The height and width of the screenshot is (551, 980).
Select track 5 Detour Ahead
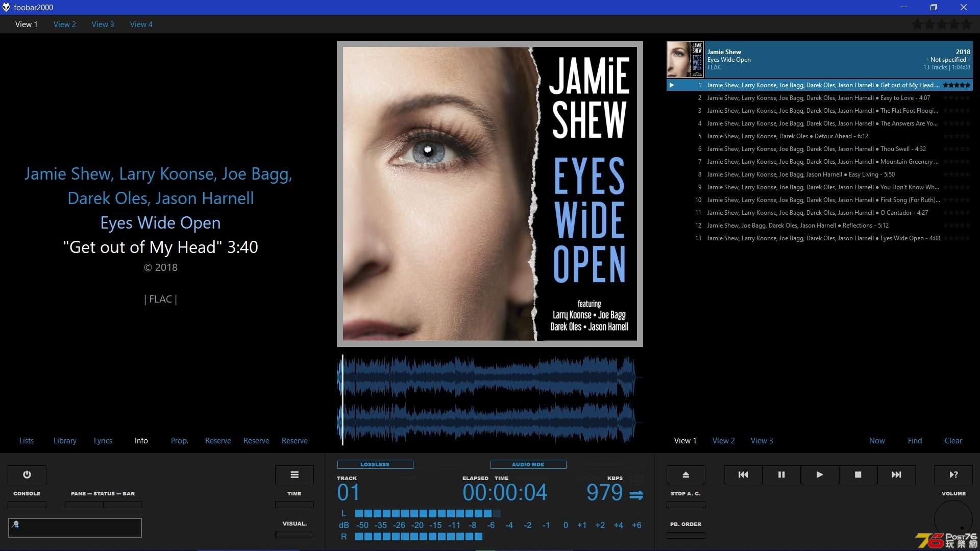[x=819, y=136]
